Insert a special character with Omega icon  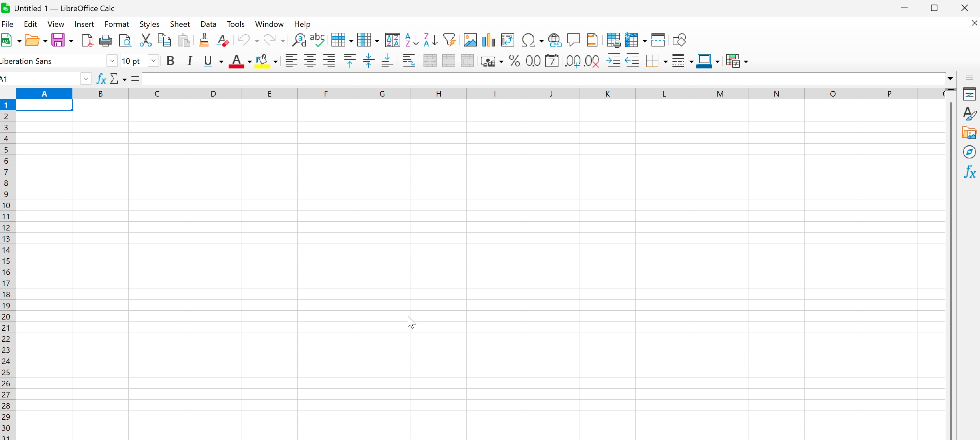pos(528,40)
